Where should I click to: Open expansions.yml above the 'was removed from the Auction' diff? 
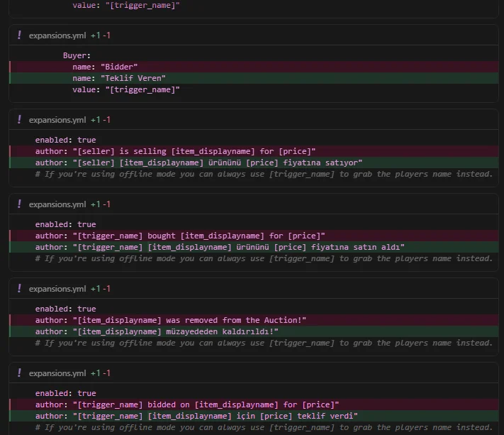pos(57,289)
